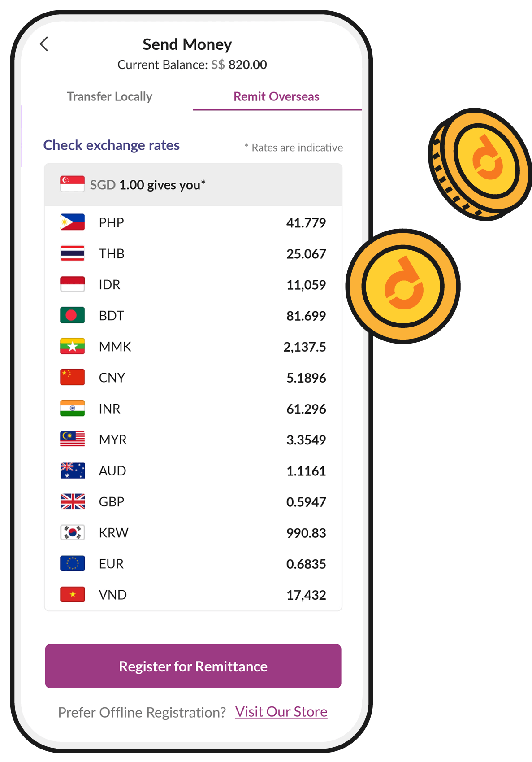Choose the CNY rate of 5.1896
Image resolution: width=532 pixels, height=762 pixels.
(x=306, y=378)
